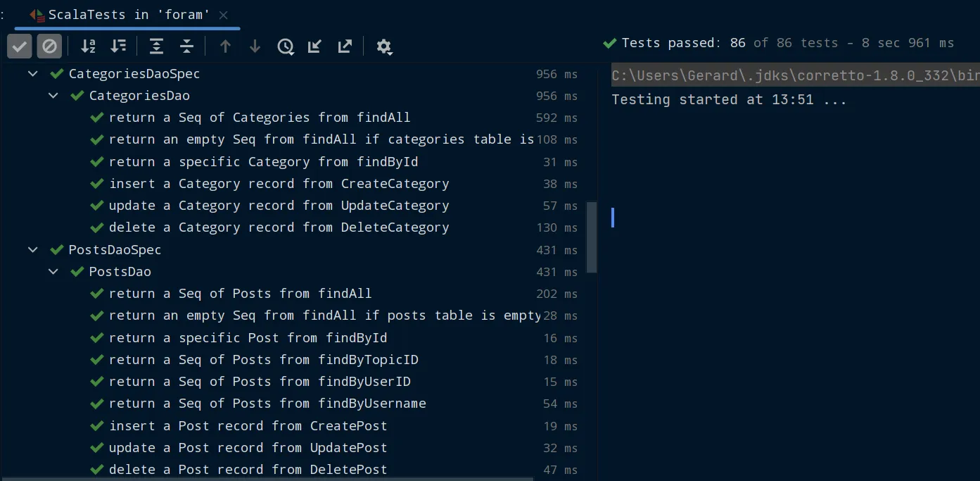Click green checkmark next to Tests passed status
The width and height of the screenshot is (980, 481).
point(609,43)
